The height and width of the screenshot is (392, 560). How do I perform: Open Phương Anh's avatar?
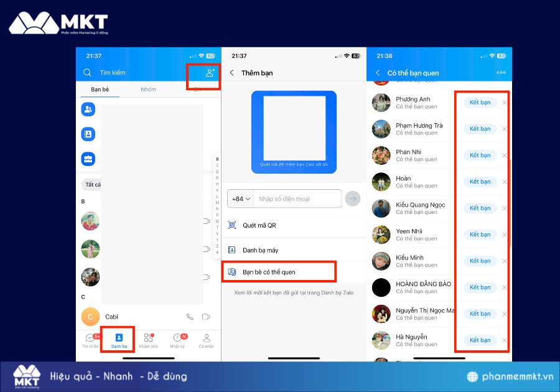(x=381, y=103)
